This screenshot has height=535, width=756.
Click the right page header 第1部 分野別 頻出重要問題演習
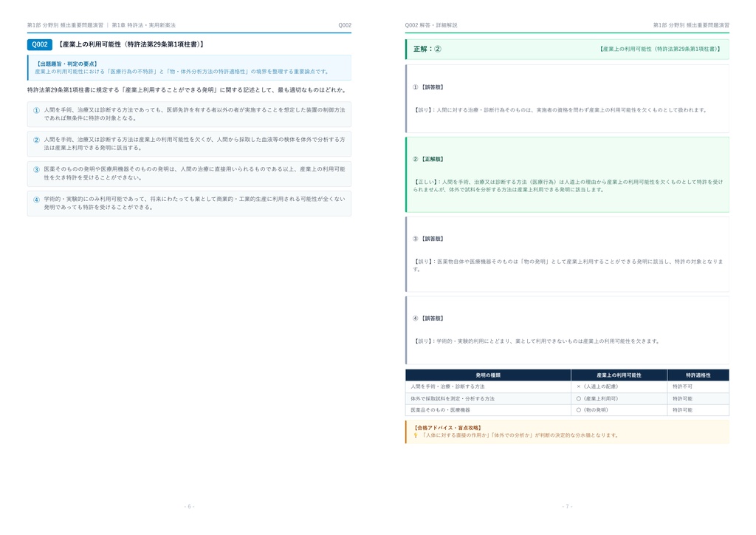point(691,25)
